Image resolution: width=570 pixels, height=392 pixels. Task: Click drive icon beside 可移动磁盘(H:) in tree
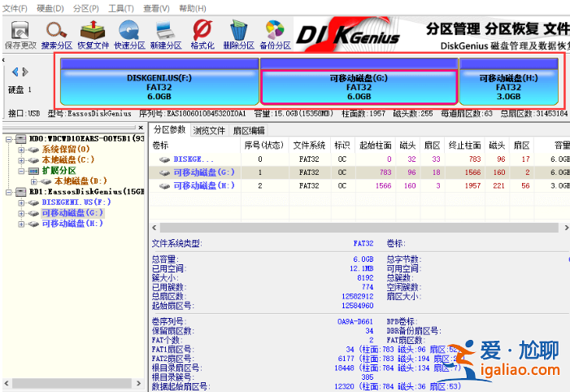33,224
